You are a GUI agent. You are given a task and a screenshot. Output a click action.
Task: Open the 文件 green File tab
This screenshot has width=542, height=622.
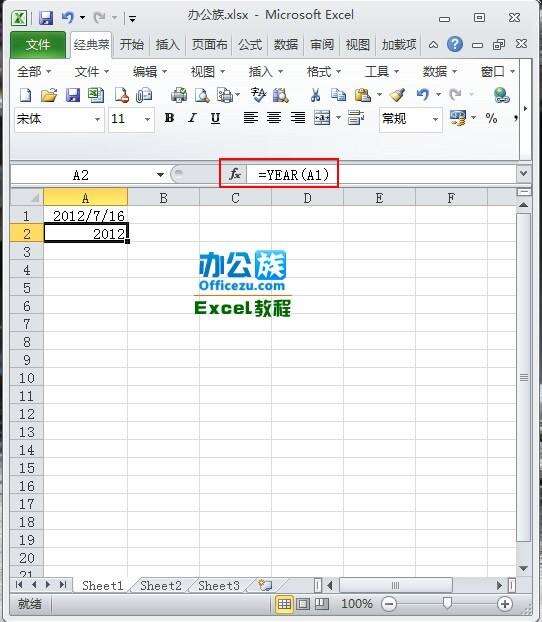[38, 45]
